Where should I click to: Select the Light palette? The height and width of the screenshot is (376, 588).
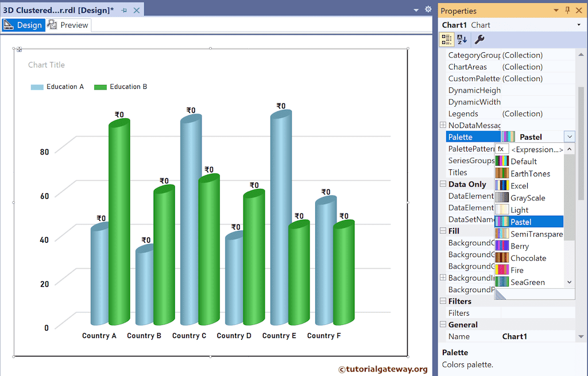click(529, 210)
